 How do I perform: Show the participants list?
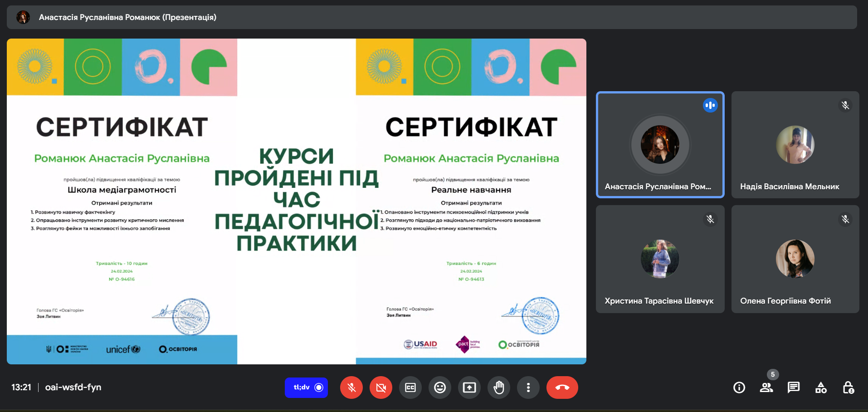coord(766,387)
